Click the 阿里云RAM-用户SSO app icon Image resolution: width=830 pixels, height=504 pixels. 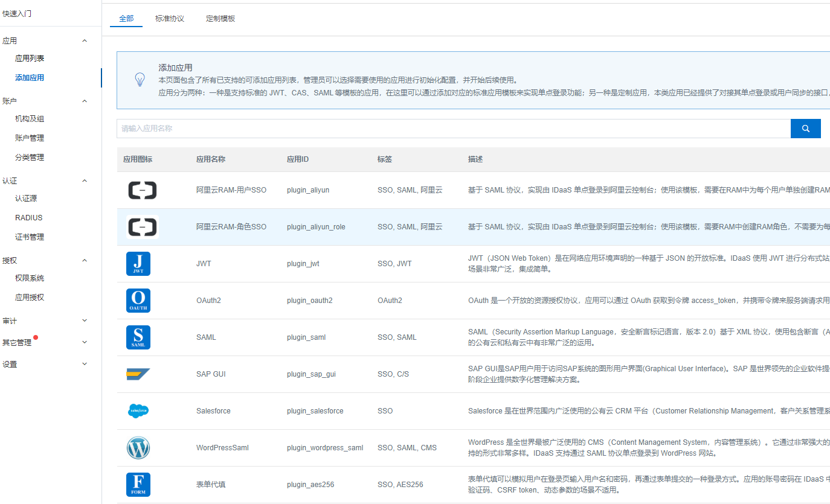143,190
